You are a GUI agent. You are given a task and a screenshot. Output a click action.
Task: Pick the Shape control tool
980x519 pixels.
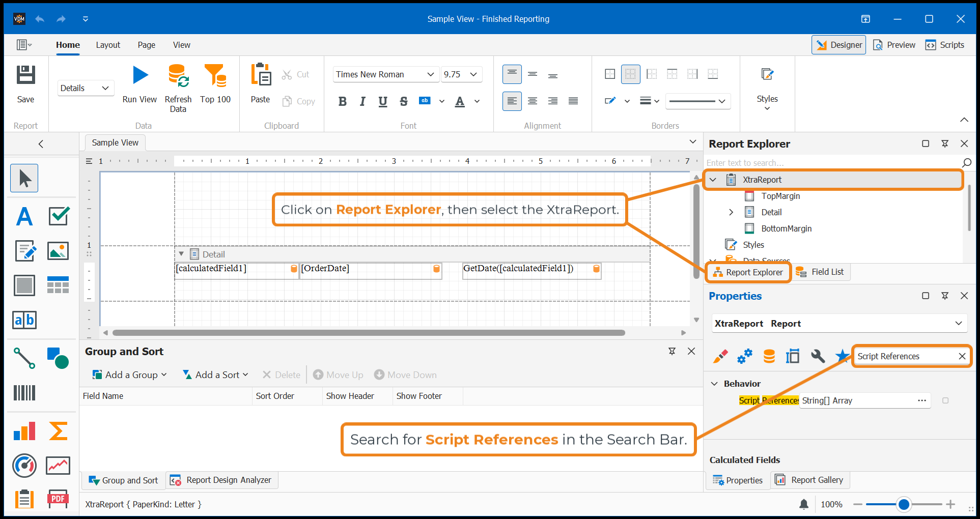point(58,358)
